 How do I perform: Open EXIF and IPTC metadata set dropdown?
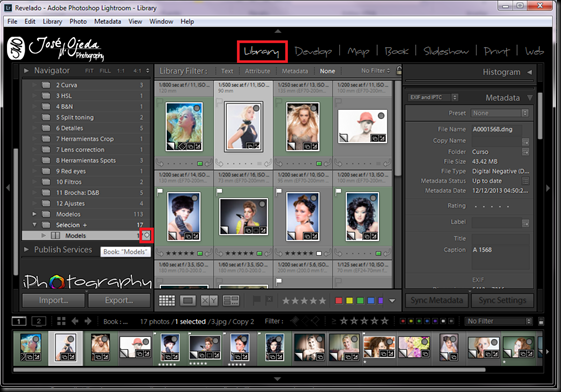coord(433,97)
